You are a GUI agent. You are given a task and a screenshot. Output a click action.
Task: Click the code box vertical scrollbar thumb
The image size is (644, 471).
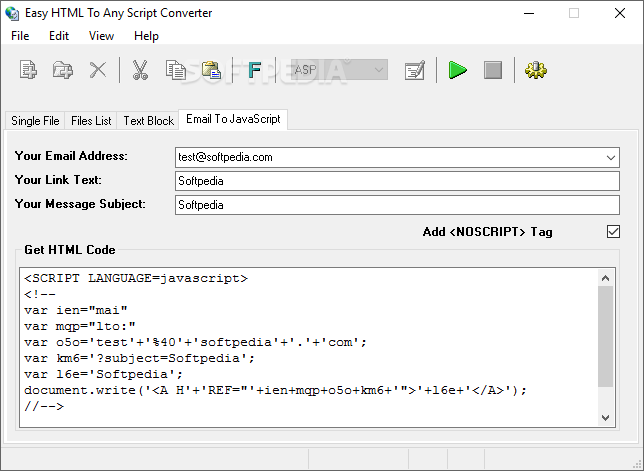pos(605,337)
